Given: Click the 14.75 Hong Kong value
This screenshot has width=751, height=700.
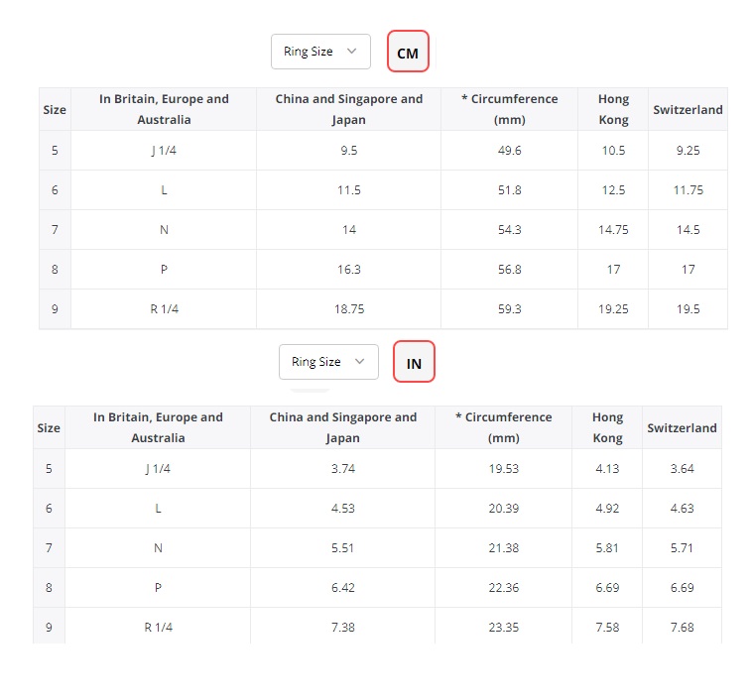Looking at the screenshot, I should click(x=613, y=230).
